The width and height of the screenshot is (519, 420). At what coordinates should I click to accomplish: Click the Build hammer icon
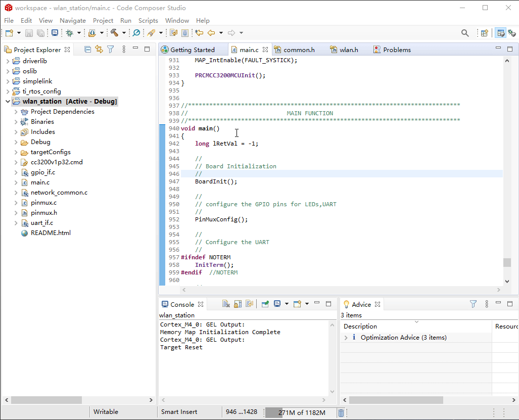[x=115, y=33]
